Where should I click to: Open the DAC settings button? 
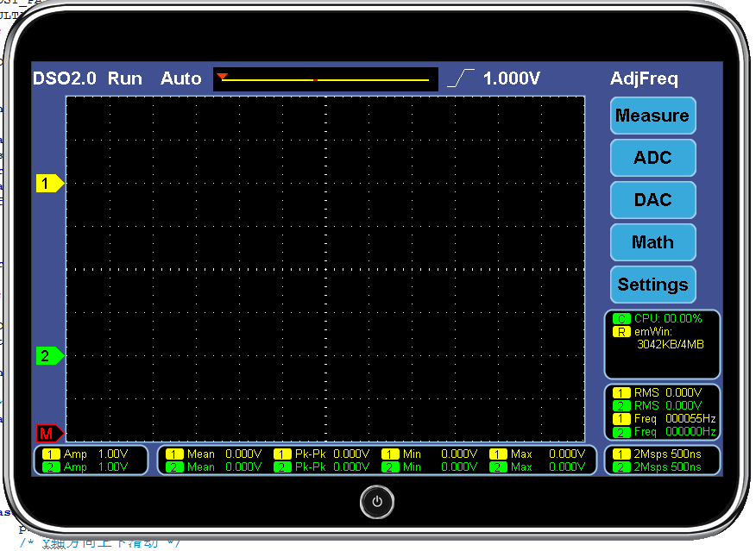pyautogui.click(x=652, y=200)
